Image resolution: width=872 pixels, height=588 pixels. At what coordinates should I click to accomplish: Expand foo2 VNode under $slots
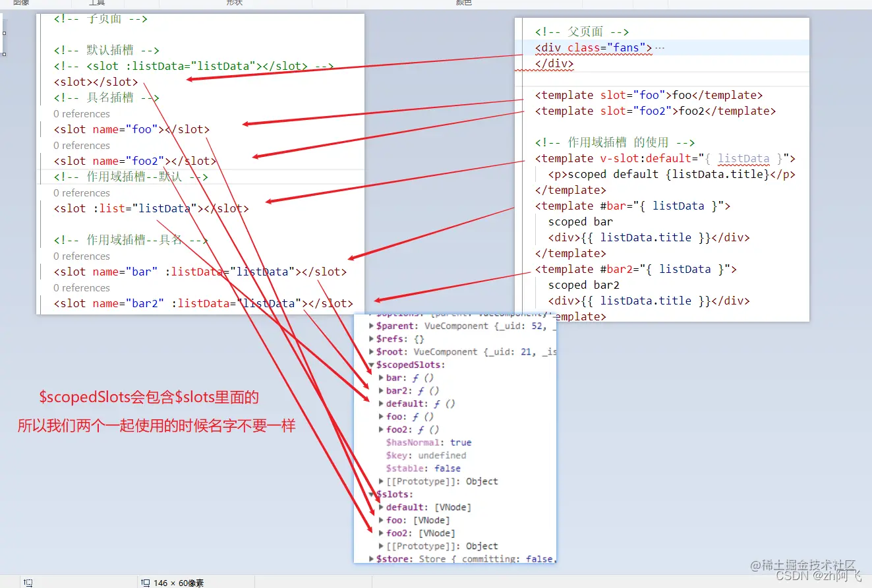click(x=382, y=533)
